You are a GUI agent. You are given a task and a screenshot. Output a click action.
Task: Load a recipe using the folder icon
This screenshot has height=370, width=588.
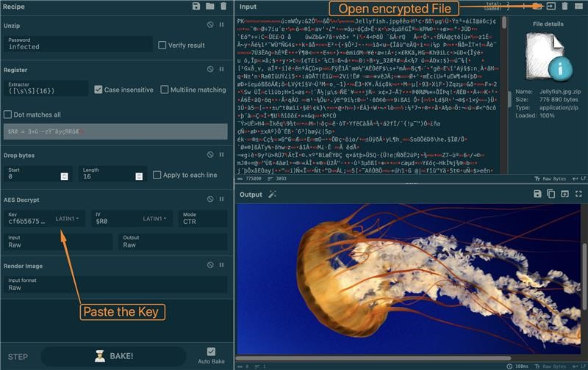(x=209, y=6)
